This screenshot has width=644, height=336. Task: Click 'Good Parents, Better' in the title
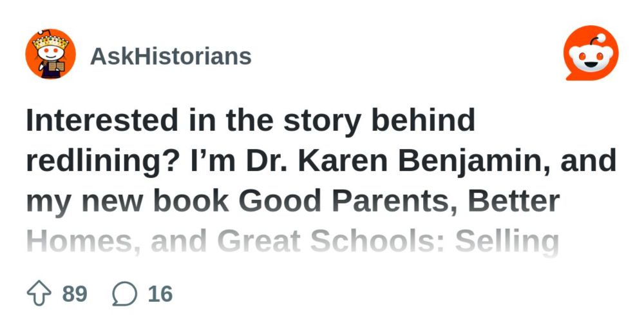click(x=399, y=203)
